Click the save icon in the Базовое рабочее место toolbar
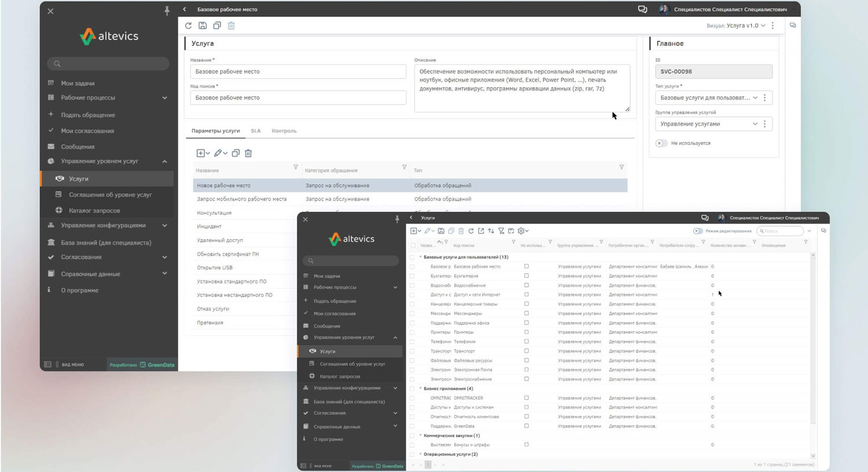This screenshot has width=868, height=472. [x=203, y=25]
